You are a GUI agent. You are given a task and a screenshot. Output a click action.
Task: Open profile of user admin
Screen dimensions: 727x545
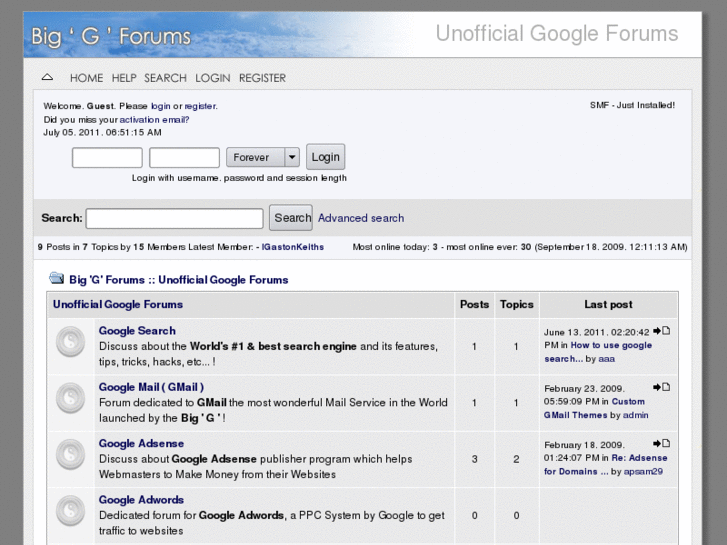pyautogui.click(x=635, y=415)
